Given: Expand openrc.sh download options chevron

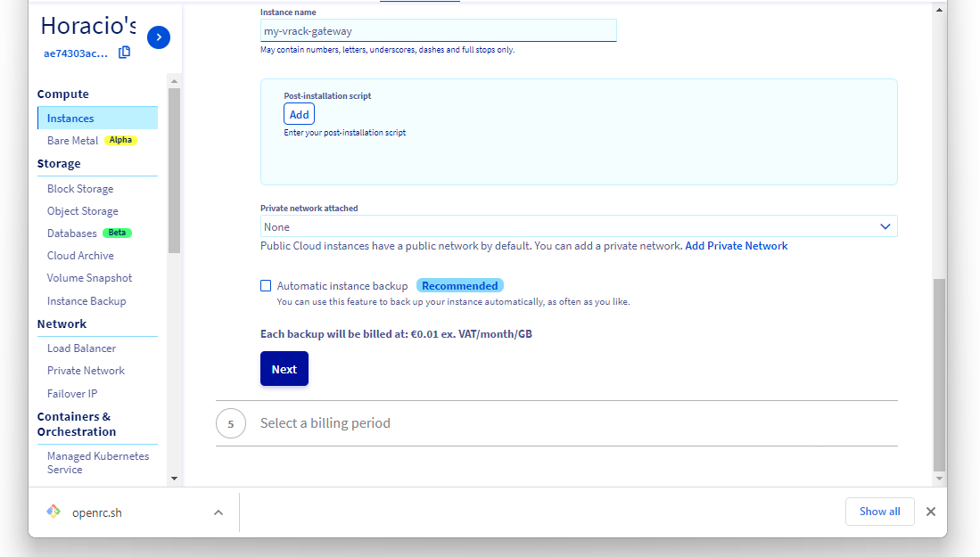Looking at the screenshot, I should point(218,512).
